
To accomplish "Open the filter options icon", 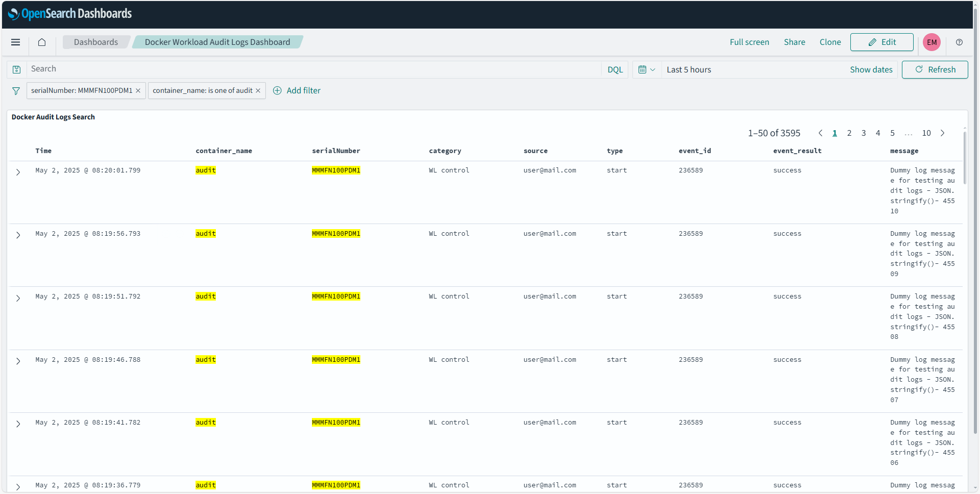I will click(16, 90).
